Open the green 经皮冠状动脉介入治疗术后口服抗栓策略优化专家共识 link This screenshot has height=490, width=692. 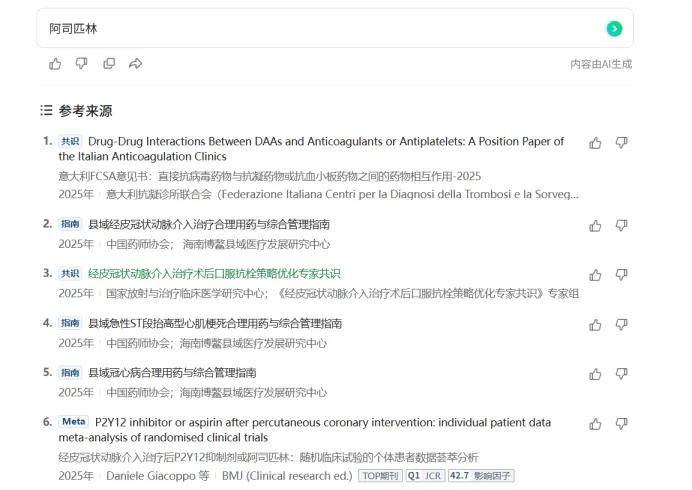coord(214,273)
